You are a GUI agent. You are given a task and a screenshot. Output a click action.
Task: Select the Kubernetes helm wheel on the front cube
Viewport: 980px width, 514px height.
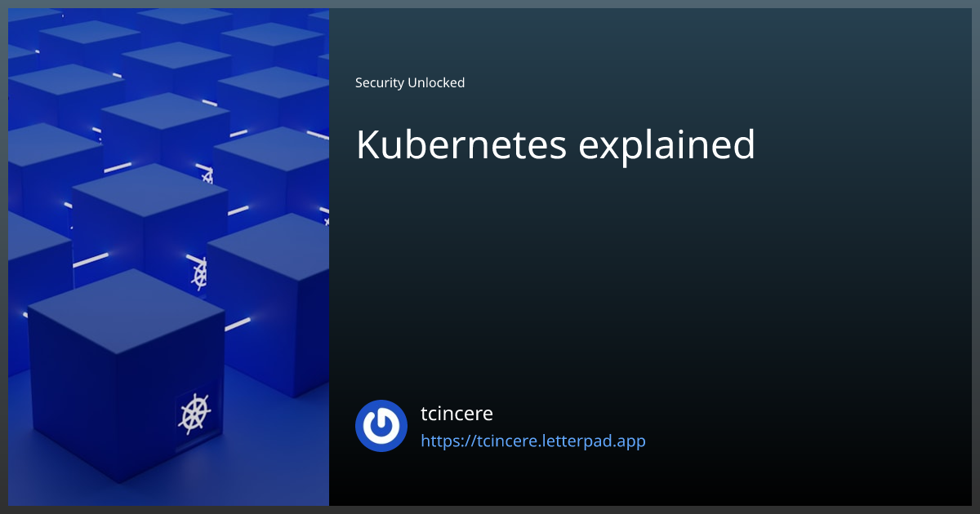tap(194, 413)
